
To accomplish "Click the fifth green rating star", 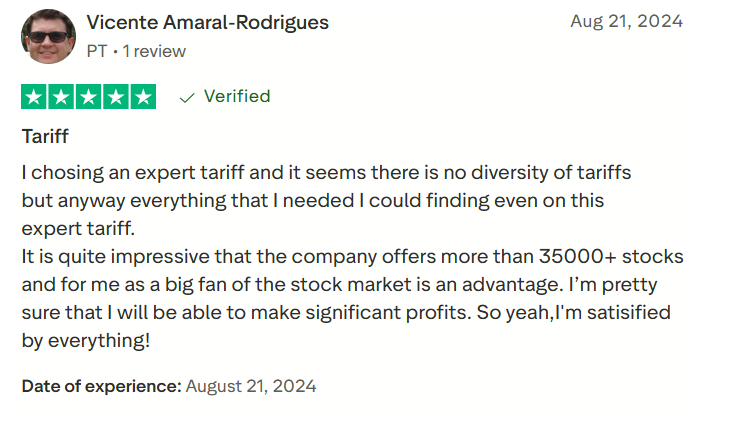I will tap(142, 97).
